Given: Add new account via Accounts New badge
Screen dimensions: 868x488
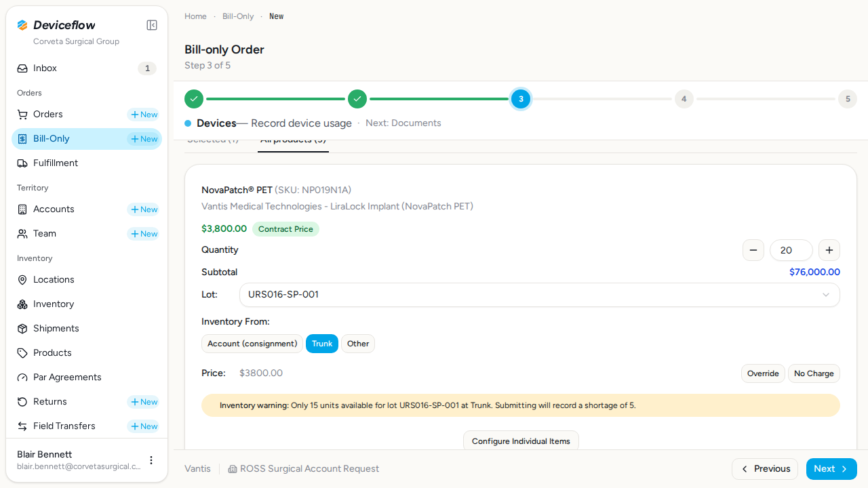Looking at the screenshot, I should [x=144, y=209].
